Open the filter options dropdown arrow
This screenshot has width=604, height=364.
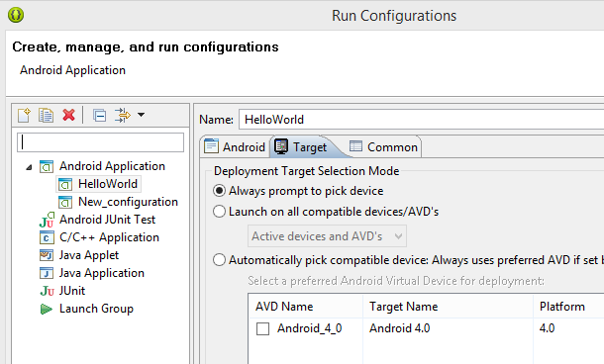(141, 115)
